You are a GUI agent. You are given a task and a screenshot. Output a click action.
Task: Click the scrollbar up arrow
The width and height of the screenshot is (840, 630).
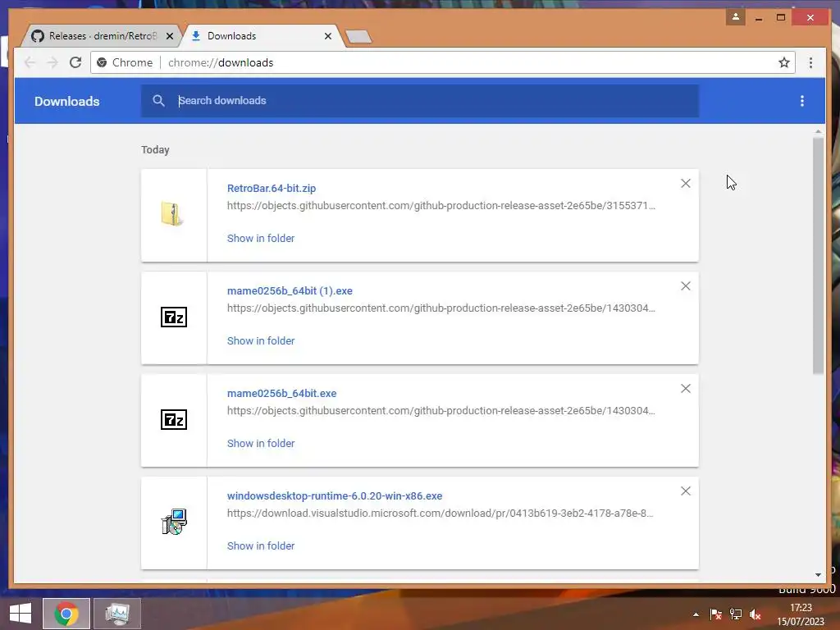coord(818,131)
